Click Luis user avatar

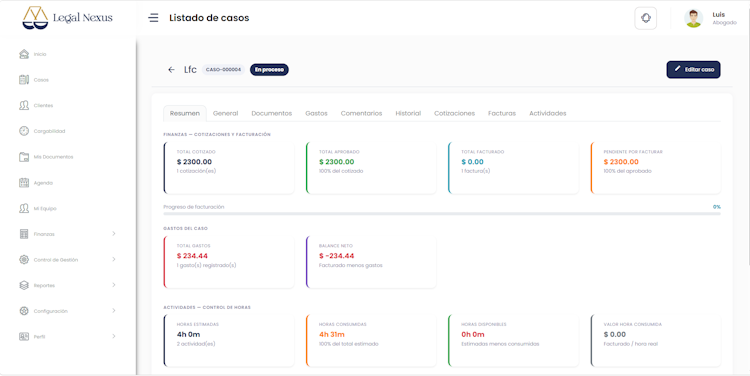point(693,18)
